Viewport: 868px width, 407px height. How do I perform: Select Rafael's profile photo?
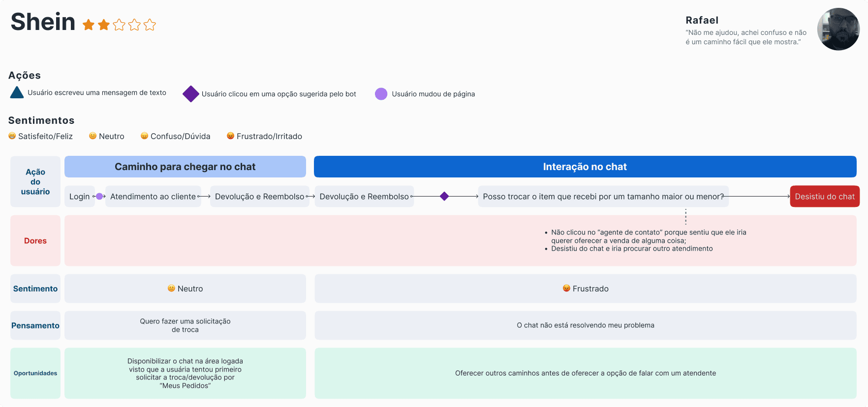838,29
